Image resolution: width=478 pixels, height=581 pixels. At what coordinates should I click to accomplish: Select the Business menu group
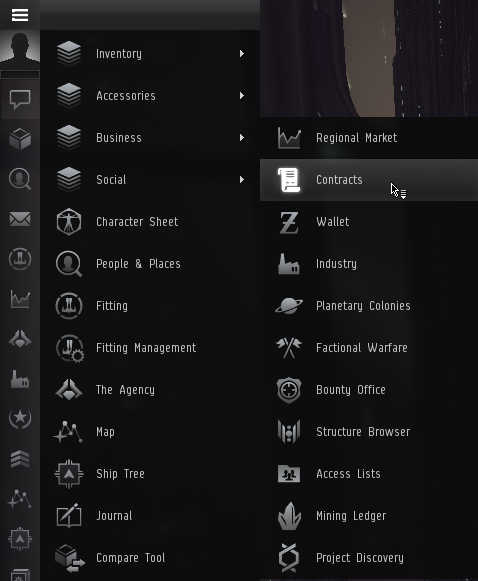pyautogui.click(x=150, y=138)
